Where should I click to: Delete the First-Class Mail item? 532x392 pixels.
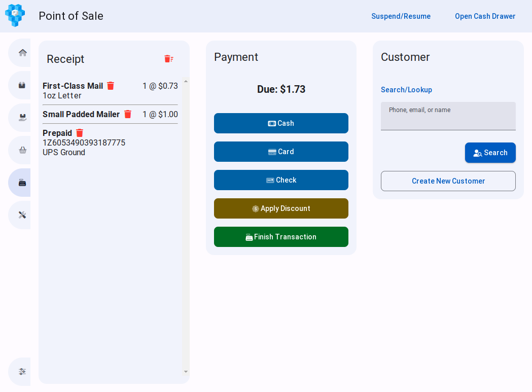[x=111, y=86]
